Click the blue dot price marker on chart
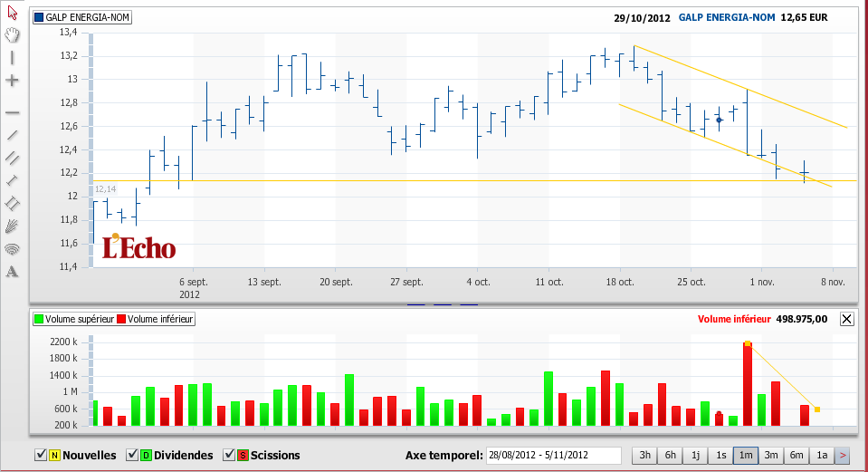The height and width of the screenshot is (472, 868). (x=719, y=120)
